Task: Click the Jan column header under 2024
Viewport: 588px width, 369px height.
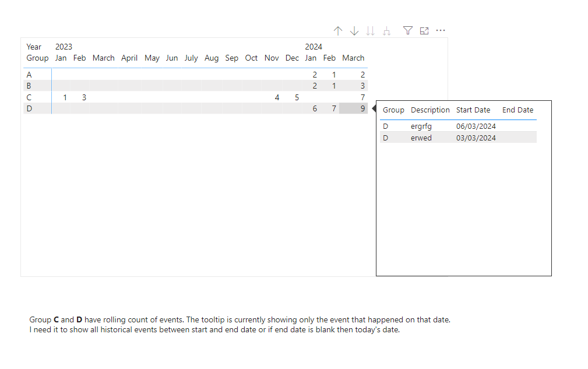Action: 311,58
